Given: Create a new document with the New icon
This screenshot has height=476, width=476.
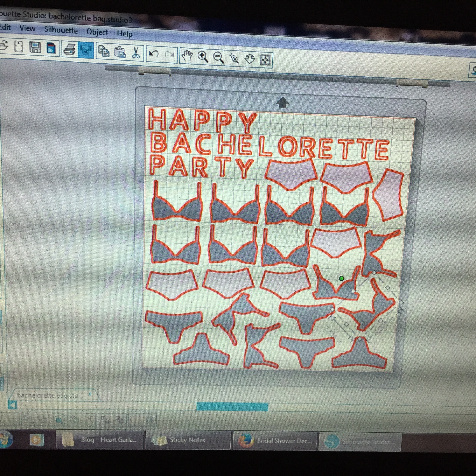Looking at the screenshot, I should (x=18, y=46).
